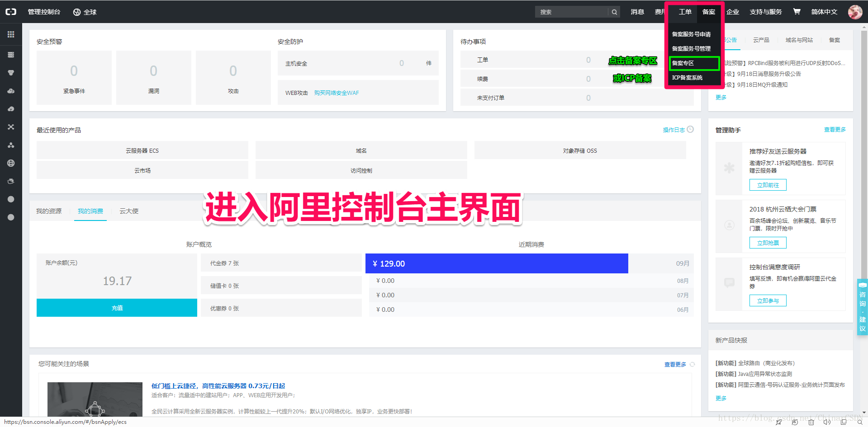Open the 咨询·建议 feedback side tab
Screen dimensions: 868x427
coord(863,307)
